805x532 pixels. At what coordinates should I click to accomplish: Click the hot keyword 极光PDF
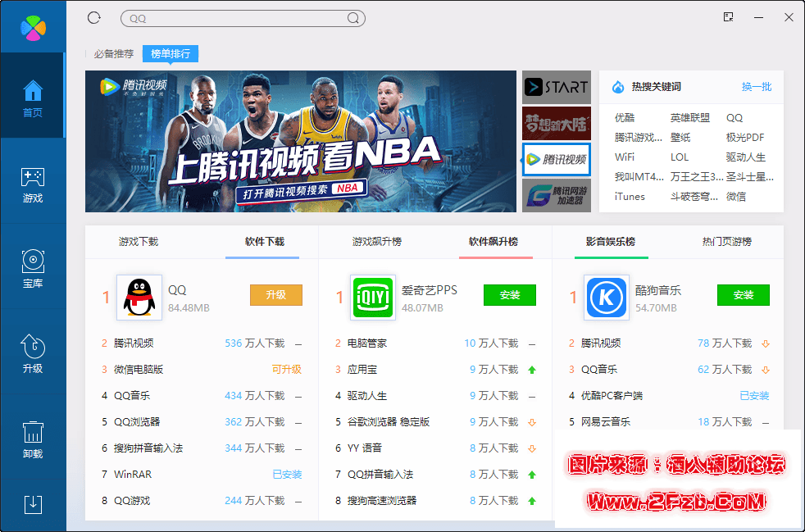tap(745, 137)
